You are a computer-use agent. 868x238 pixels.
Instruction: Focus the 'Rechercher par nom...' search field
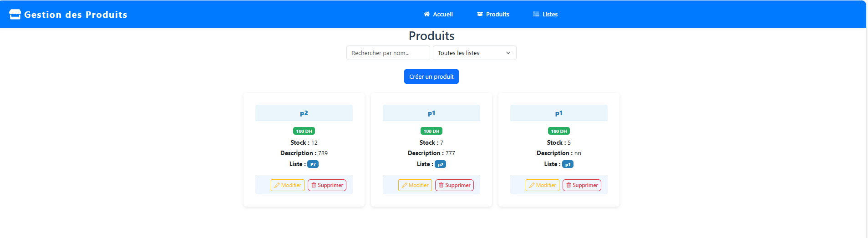click(388, 53)
